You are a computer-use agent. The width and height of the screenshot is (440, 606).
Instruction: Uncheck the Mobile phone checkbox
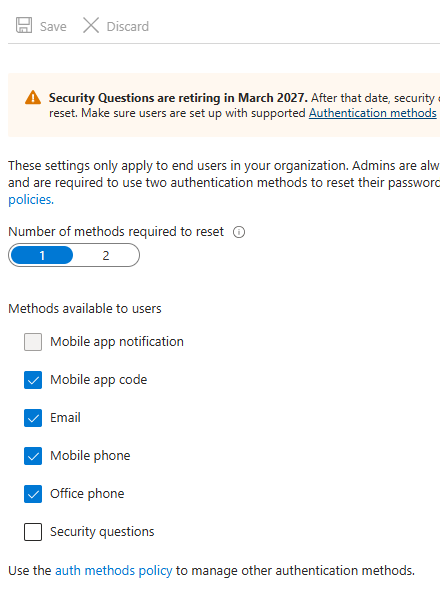[x=33, y=456]
